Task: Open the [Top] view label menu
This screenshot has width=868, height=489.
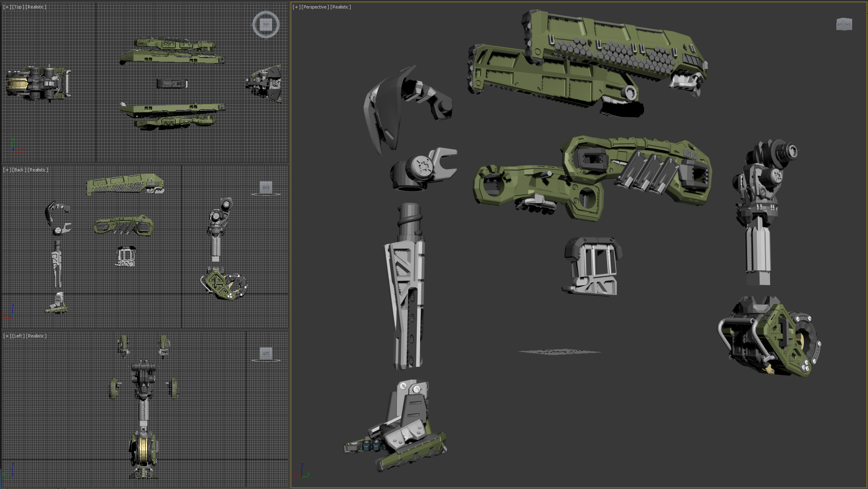Action: coord(18,7)
